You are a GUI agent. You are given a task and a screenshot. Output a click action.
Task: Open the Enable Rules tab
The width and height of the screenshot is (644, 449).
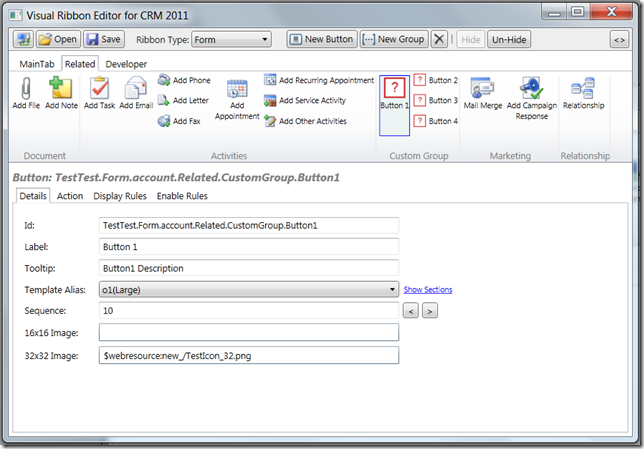click(182, 196)
